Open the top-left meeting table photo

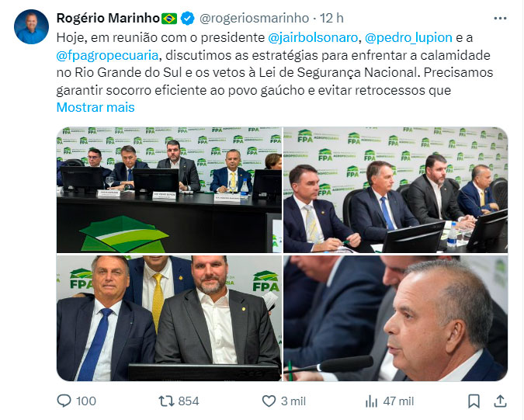coord(168,190)
